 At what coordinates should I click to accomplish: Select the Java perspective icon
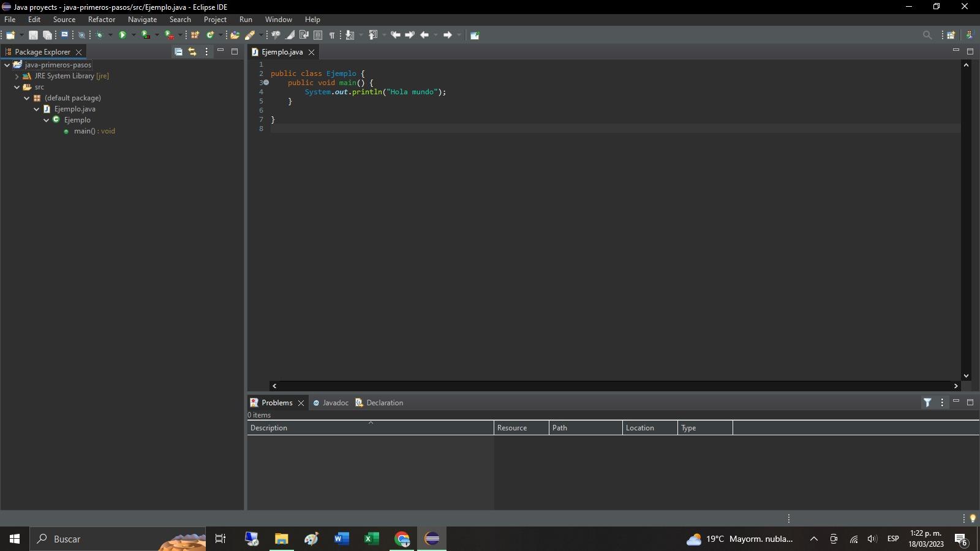[x=969, y=35]
